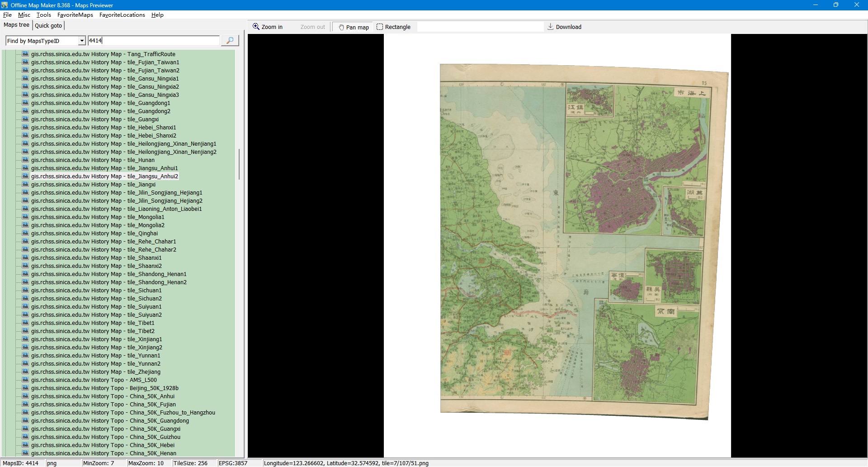Click the Zoom out button

[312, 27]
